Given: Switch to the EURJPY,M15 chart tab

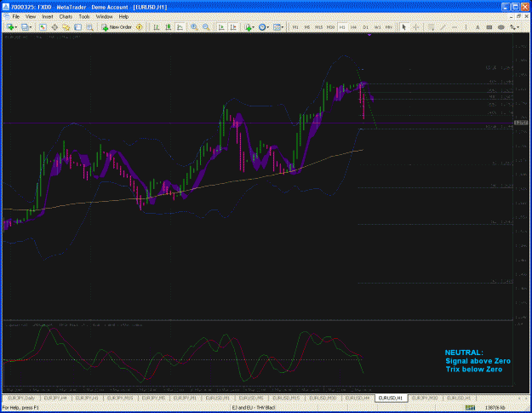Looking at the screenshot, I should tap(120, 398).
